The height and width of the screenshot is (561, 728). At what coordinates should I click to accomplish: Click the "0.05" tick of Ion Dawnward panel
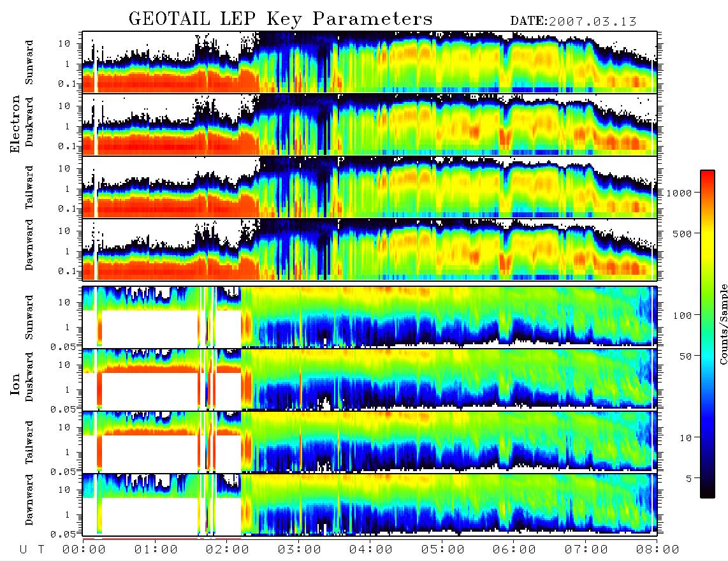63,534
